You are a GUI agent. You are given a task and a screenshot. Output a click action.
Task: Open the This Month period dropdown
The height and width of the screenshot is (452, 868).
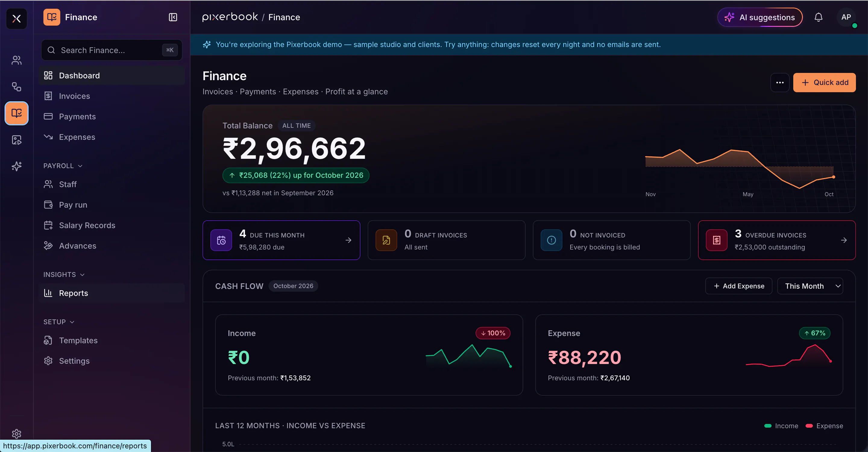coord(810,286)
